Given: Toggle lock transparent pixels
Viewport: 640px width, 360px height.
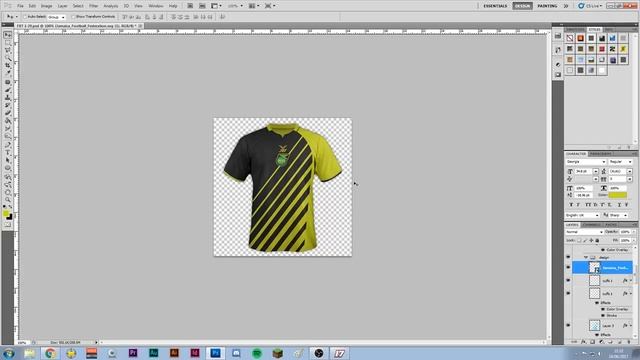Looking at the screenshot, I should [x=579, y=240].
